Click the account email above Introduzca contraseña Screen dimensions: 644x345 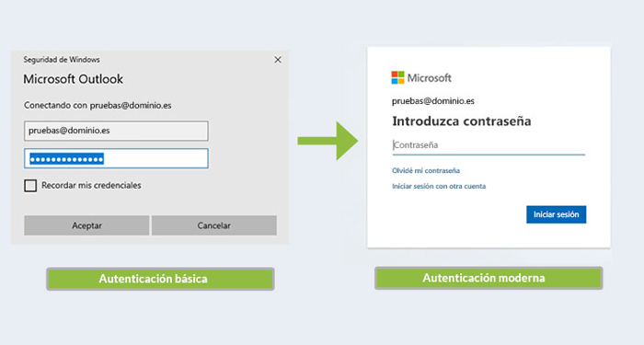click(x=433, y=101)
